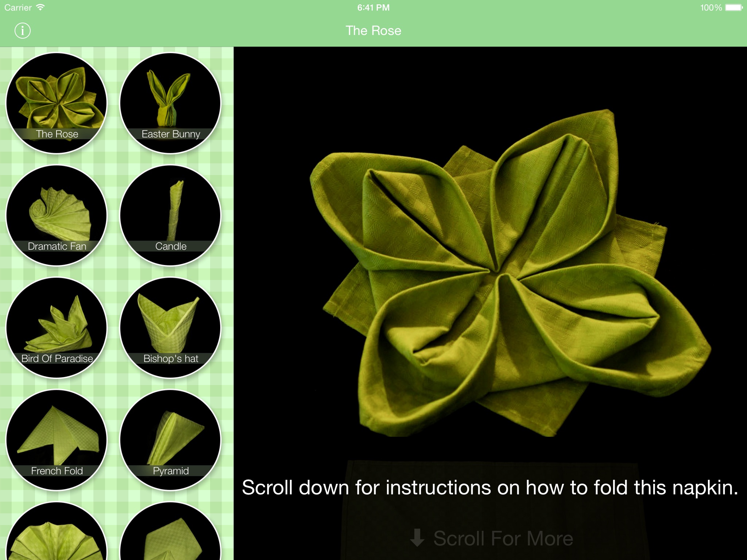The width and height of the screenshot is (747, 560).
Task: Tap the 6:41 PM clock in status bar
Action: click(373, 7)
